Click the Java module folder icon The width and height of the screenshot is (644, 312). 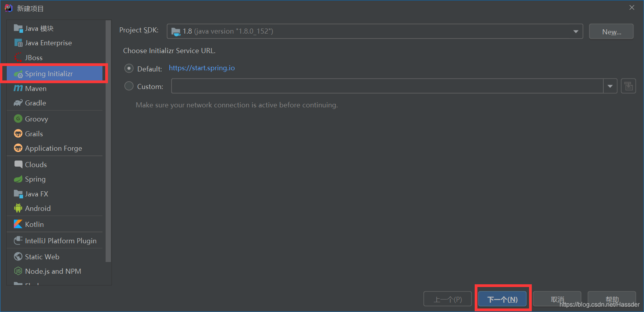click(x=18, y=28)
